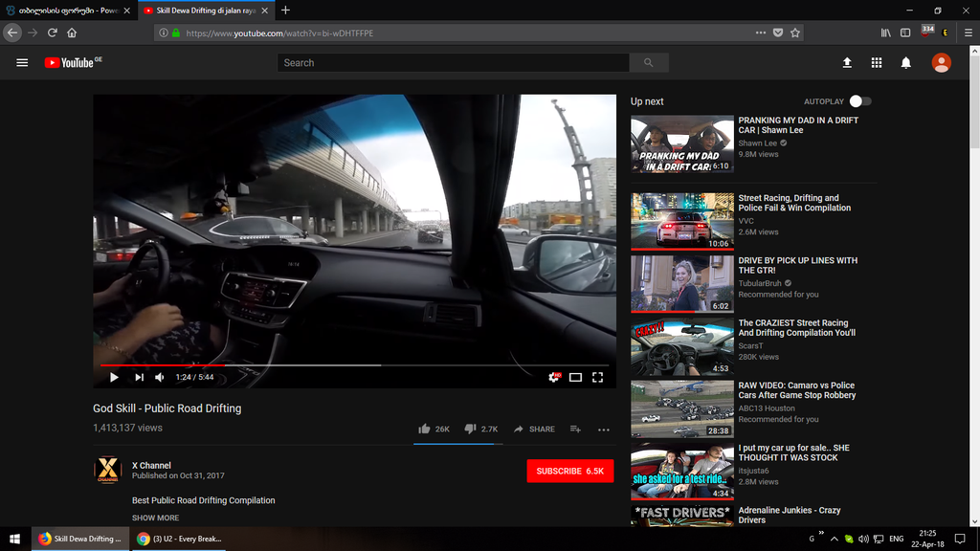Open the YouTube hamburger guide menu
980x551 pixels.
22,62
